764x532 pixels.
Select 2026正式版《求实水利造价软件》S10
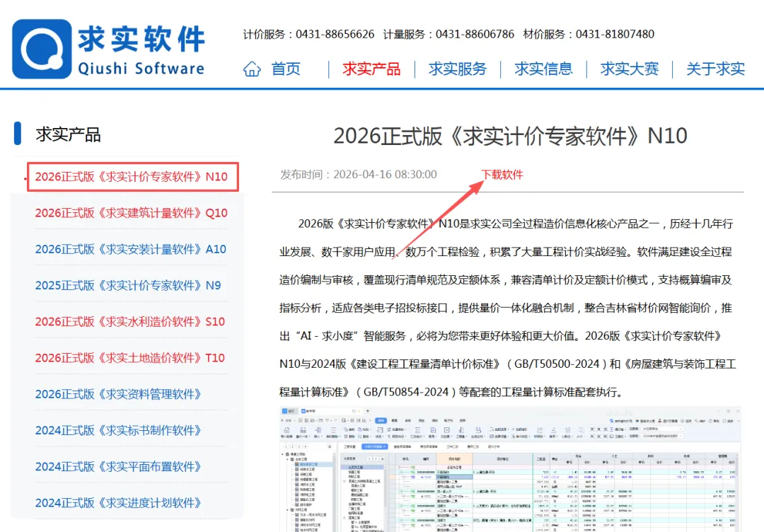[x=130, y=322]
